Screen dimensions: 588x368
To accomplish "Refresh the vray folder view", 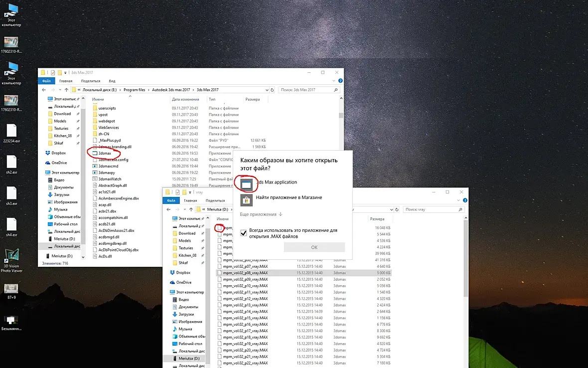I will pyautogui.click(x=397, y=209).
